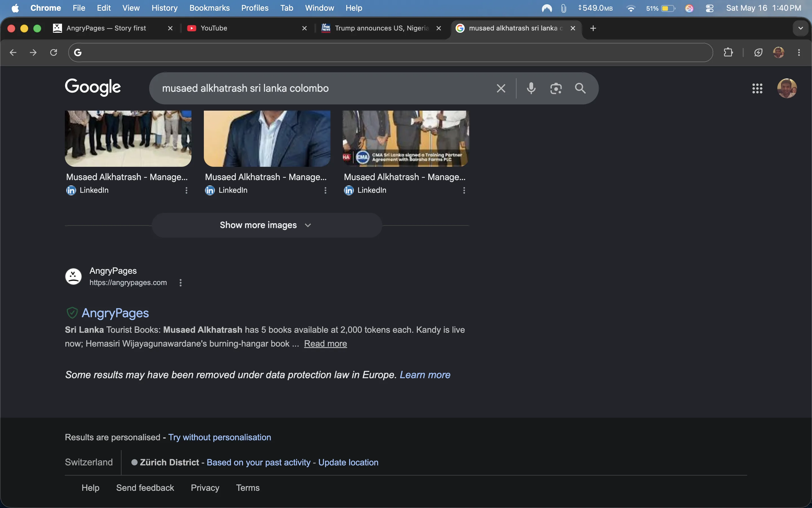Open the Chrome three-dot menu

pyautogui.click(x=799, y=52)
